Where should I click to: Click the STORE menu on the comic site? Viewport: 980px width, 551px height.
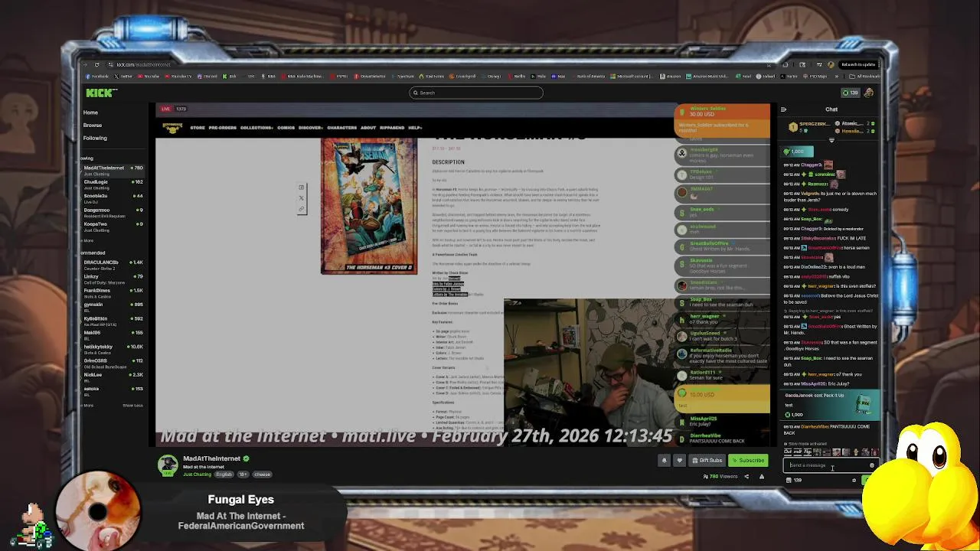click(198, 128)
